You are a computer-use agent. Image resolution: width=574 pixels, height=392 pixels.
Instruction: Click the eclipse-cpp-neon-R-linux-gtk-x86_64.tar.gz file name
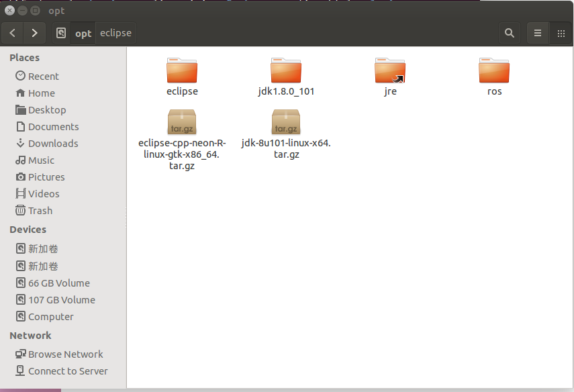click(x=182, y=154)
